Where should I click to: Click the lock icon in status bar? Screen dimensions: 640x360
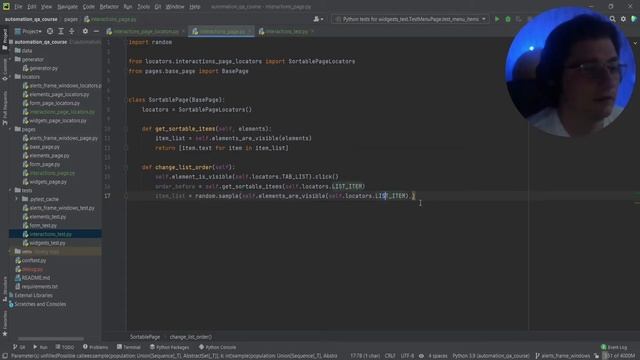[x=596, y=356]
